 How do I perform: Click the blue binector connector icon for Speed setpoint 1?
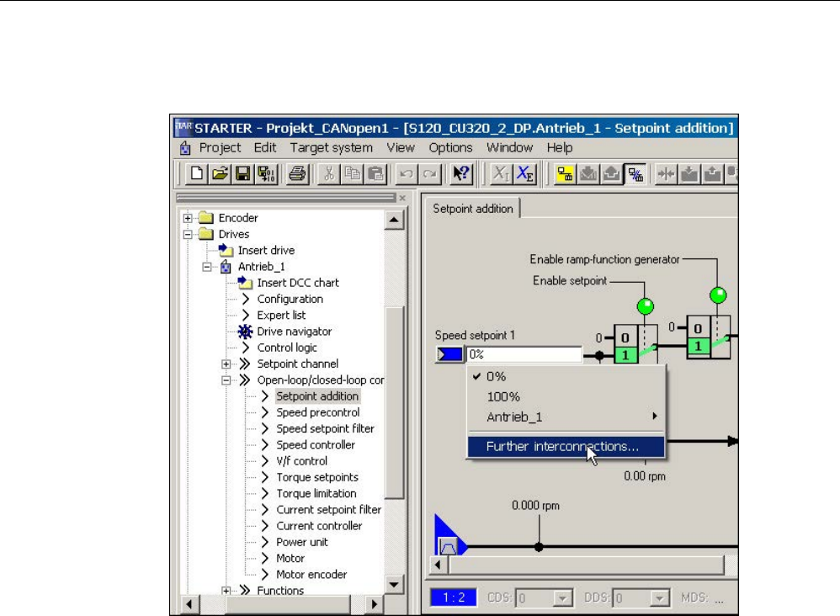pos(449,354)
